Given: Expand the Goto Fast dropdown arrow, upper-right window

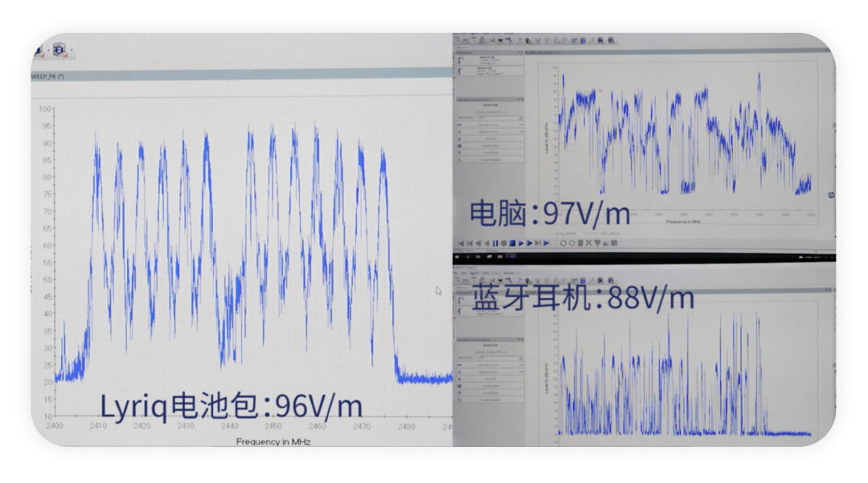Looking at the screenshot, I should (x=522, y=132).
